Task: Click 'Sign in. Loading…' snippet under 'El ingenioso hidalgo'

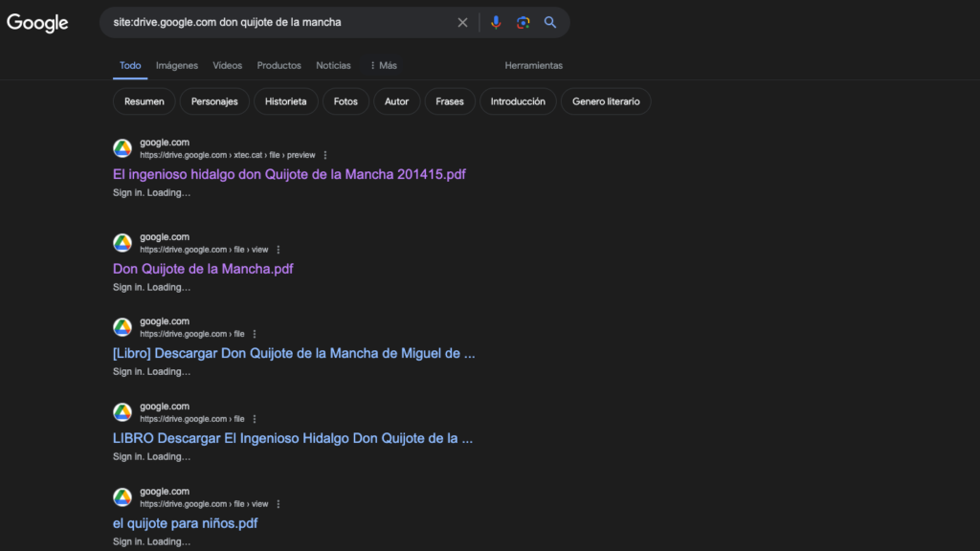Action: (x=152, y=192)
